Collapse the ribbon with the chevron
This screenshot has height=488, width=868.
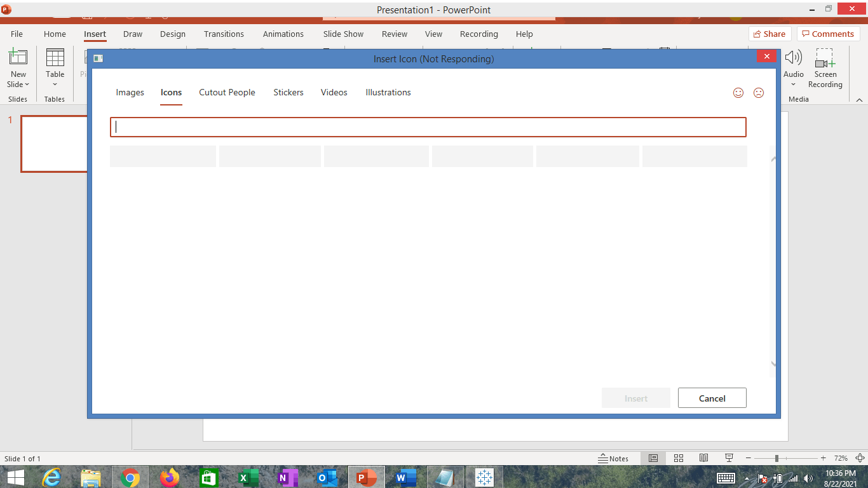click(x=859, y=100)
